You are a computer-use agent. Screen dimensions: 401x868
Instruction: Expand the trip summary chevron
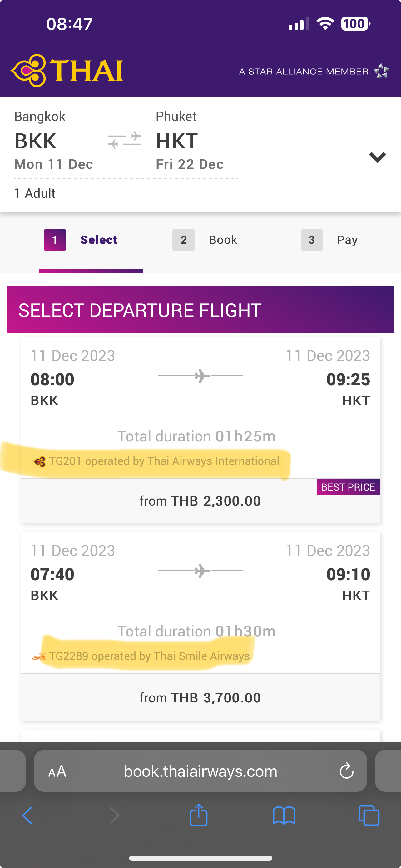(x=377, y=157)
